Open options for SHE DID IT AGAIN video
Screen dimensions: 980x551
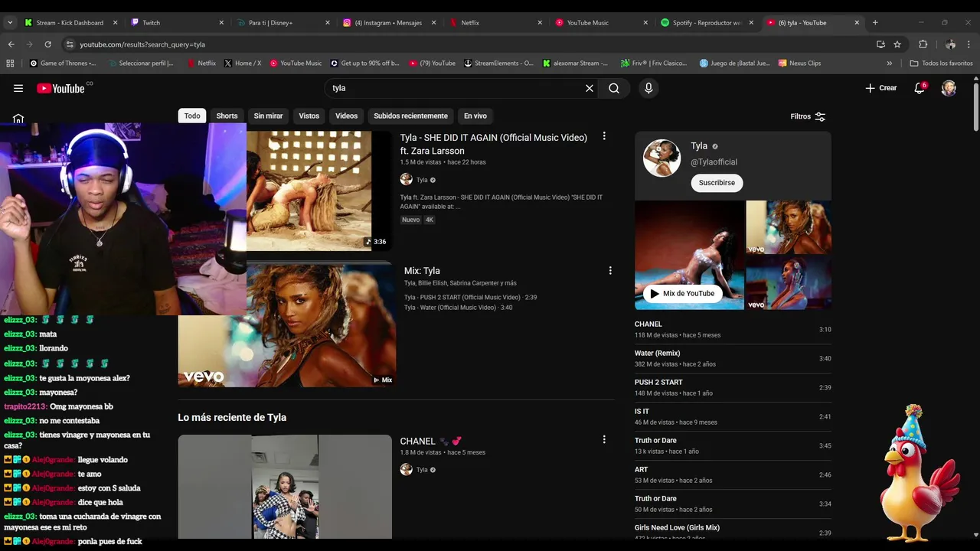pyautogui.click(x=604, y=136)
